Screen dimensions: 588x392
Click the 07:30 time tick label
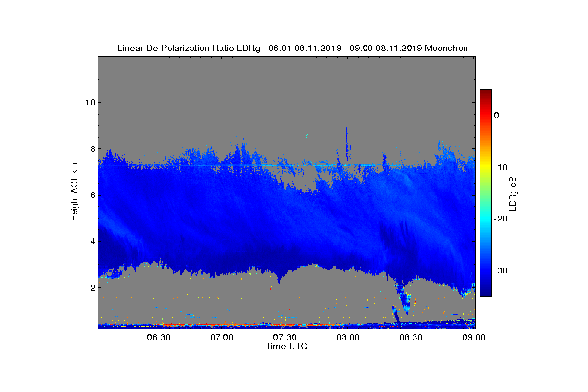[x=285, y=337]
